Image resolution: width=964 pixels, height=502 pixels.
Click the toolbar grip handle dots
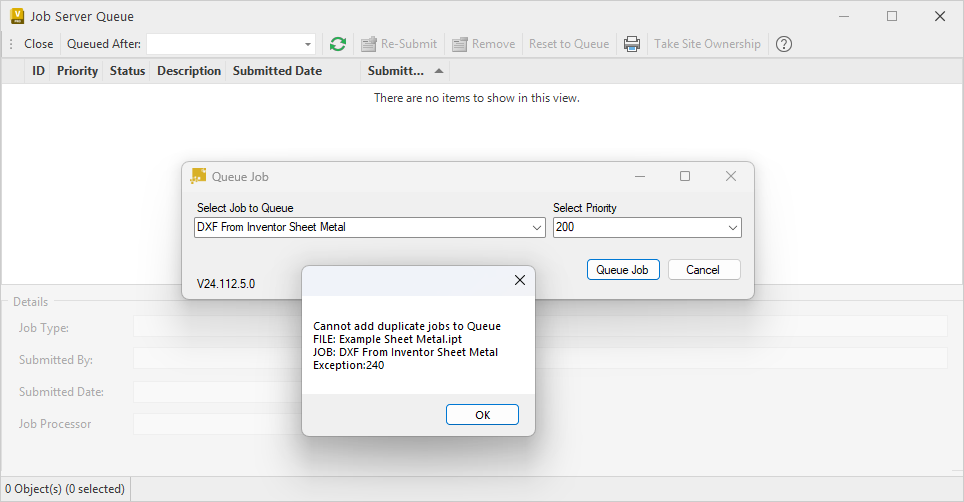click(10, 44)
